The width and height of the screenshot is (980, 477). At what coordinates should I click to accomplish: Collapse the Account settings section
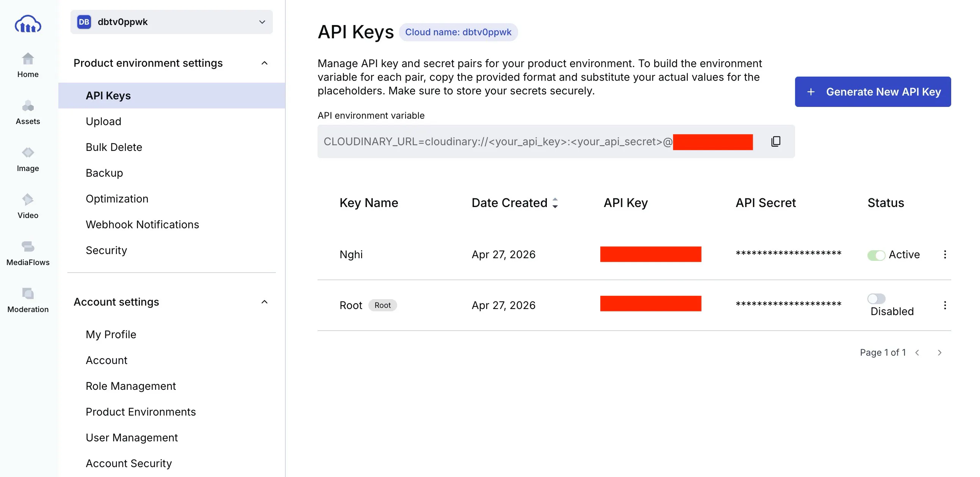coord(265,302)
